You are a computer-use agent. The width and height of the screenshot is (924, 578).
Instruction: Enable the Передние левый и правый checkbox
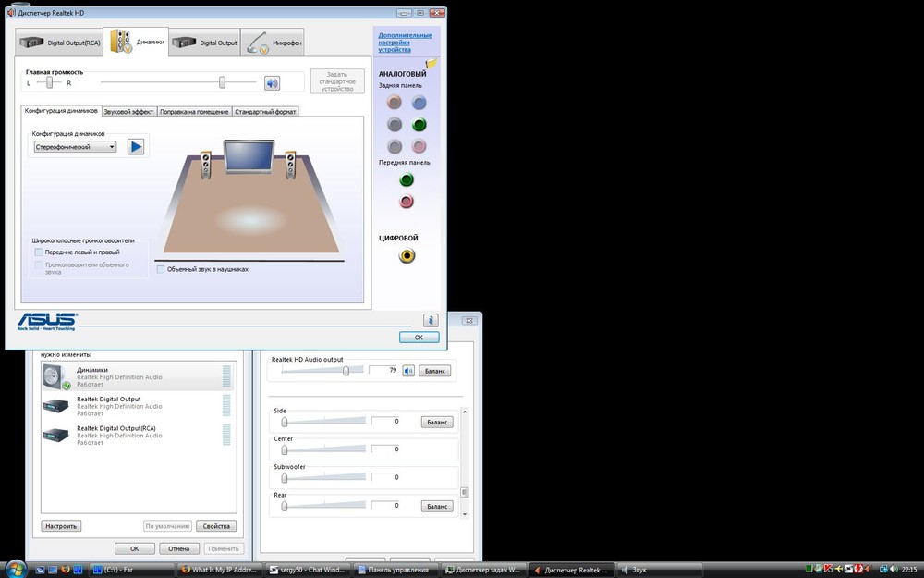[x=38, y=252]
